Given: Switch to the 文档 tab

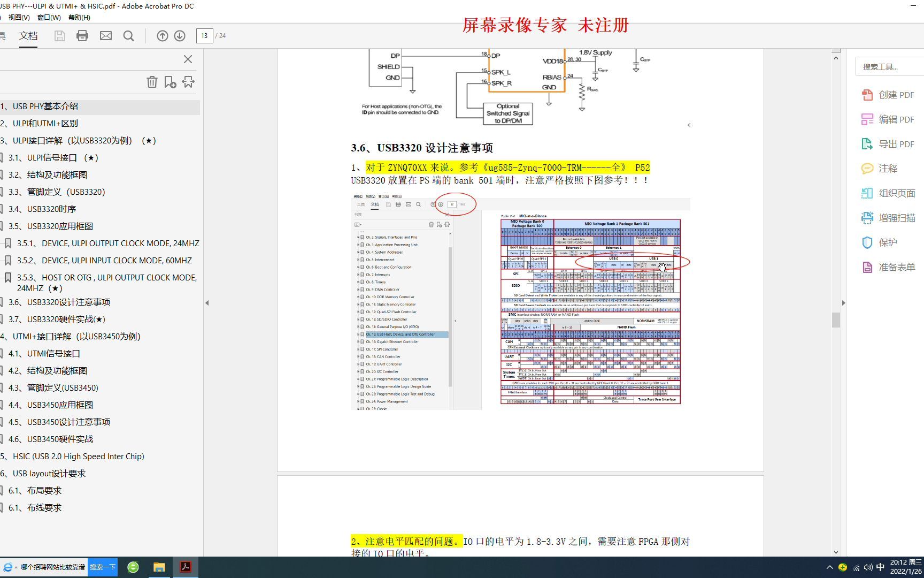Looking at the screenshot, I should point(28,35).
